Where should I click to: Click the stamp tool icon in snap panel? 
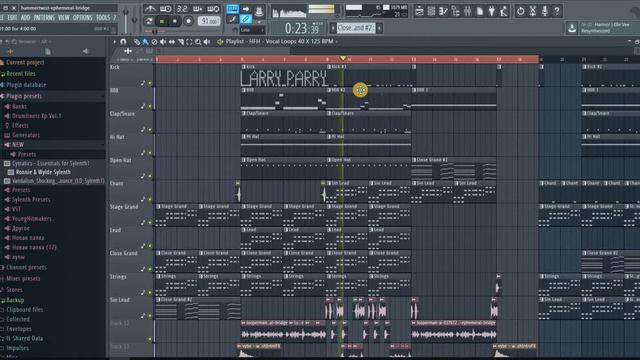259,11
